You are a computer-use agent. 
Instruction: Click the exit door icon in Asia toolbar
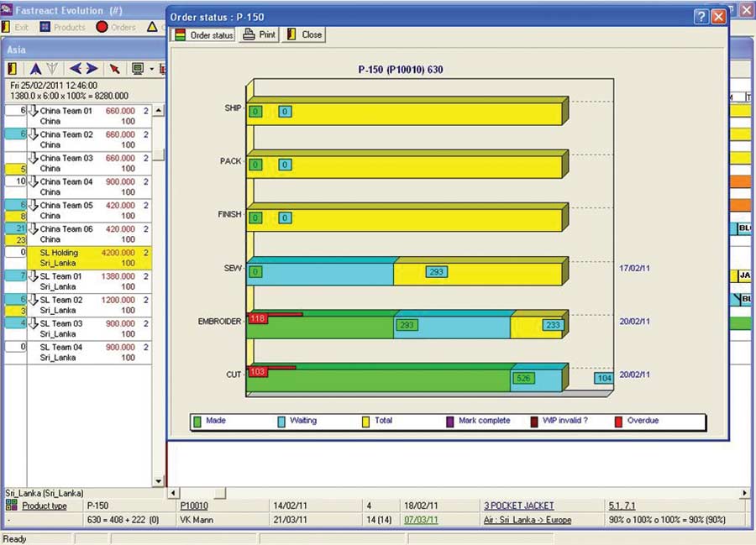coord(12,69)
